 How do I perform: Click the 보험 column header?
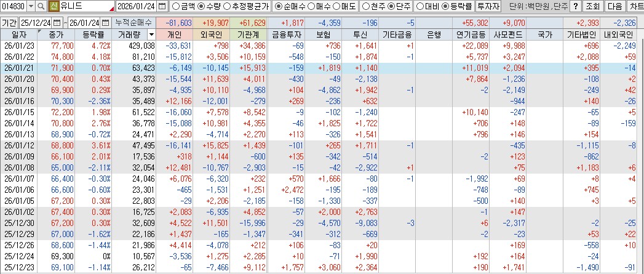coord(323,35)
